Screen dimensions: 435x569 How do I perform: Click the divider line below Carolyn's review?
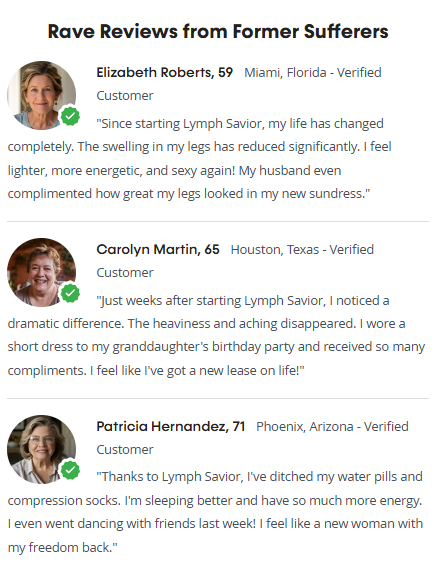[218, 398]
